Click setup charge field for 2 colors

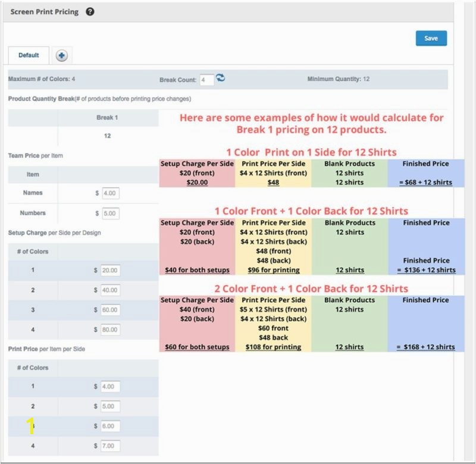(110, 291)
